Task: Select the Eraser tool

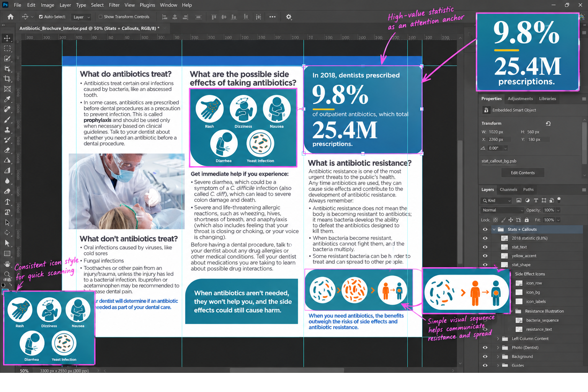Action: click(x=7, y=150)
